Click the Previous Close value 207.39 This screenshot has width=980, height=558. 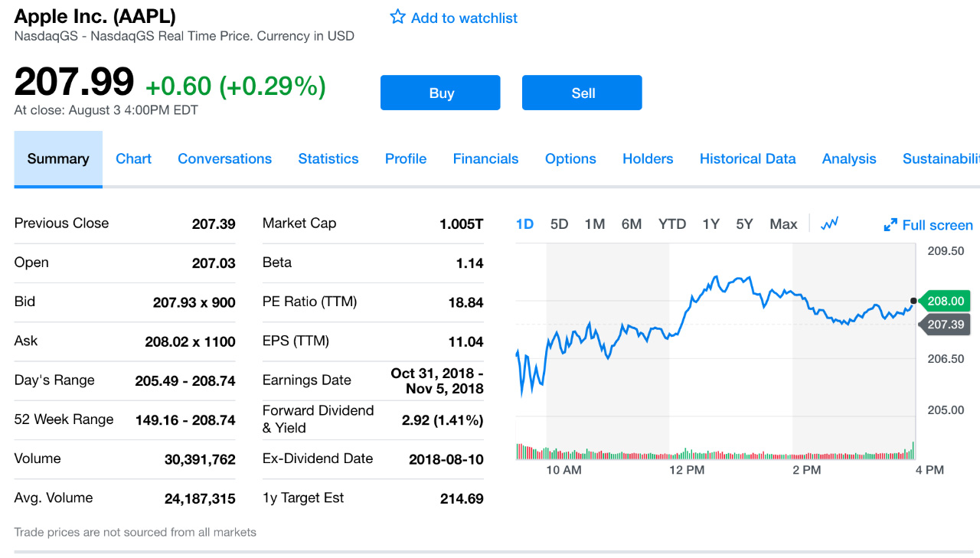point(214,224)
